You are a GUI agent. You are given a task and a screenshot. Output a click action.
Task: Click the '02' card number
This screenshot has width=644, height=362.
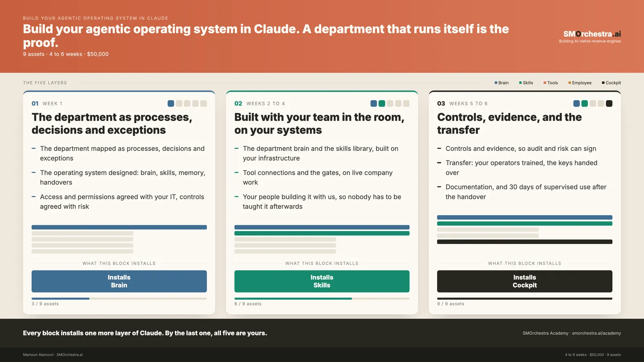tap(238, 103)
